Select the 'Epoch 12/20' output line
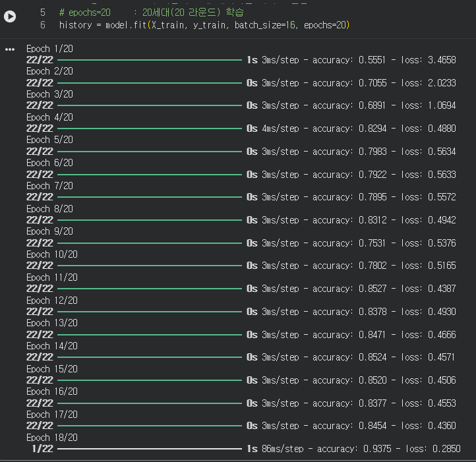This screenshot has width=476, height=462. coord(52,301)
